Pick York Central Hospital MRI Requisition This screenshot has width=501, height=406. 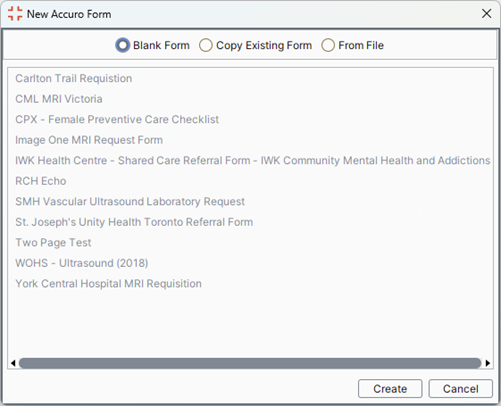coord(108,284)
